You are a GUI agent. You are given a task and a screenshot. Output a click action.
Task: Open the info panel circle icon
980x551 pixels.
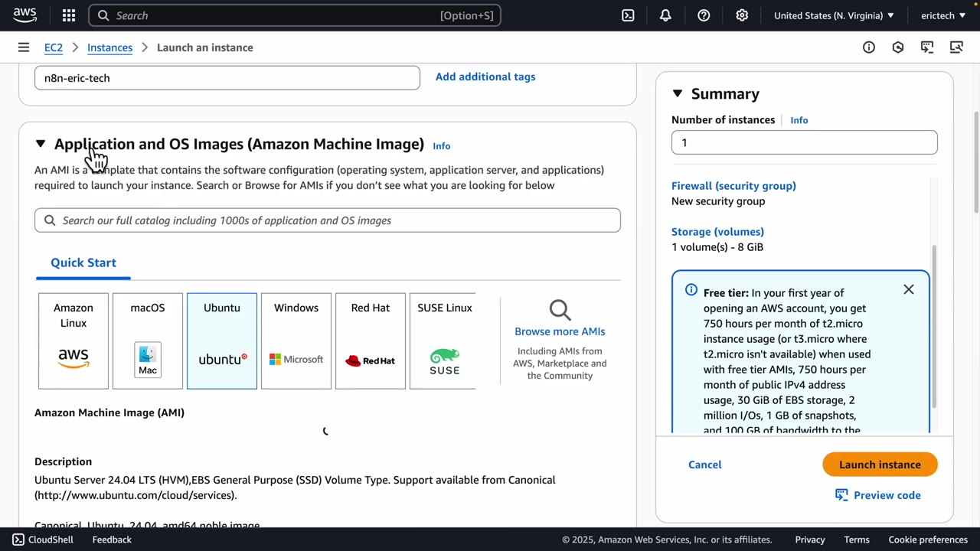pos(869,47)
